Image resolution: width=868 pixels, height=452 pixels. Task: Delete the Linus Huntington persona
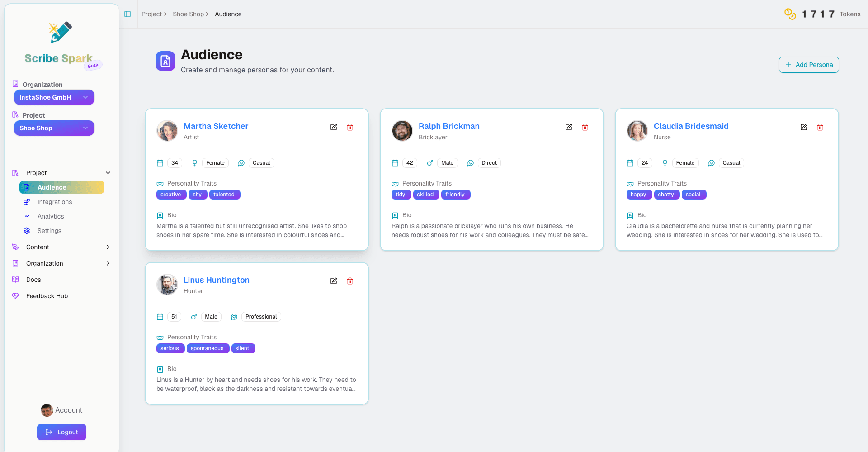pyautogui.click(x=350, y=281)
